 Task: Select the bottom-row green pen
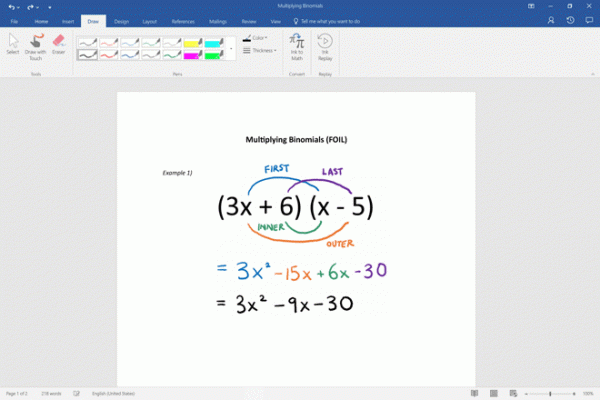pos(172,55)
